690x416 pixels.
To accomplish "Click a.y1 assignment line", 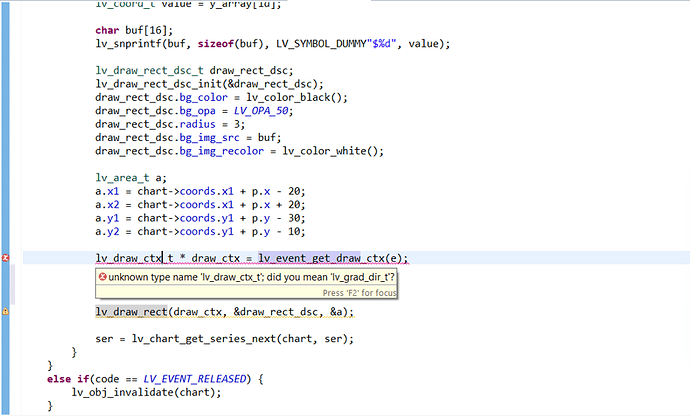I will tap(200, 218).
